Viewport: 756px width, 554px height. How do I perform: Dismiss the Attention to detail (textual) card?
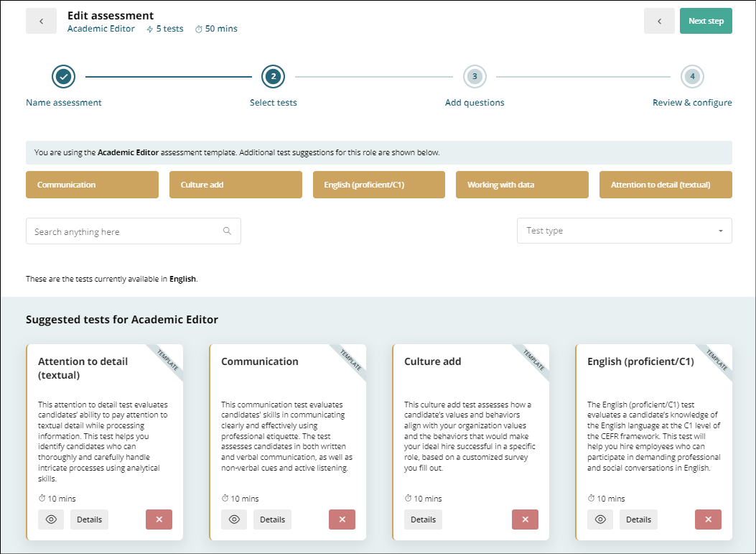[x=159, y=519]
